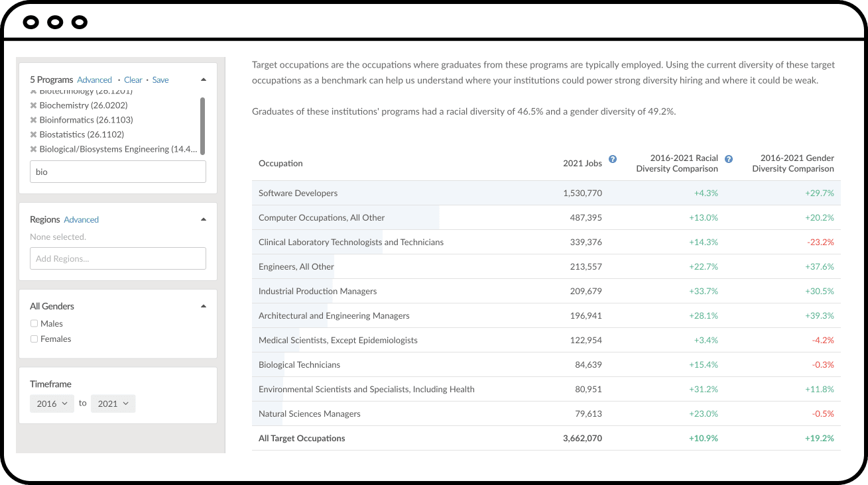The width and height of the screenshot is (868, 485).
Task: Collapse the All Genders panel
Action: click(204, 306)
